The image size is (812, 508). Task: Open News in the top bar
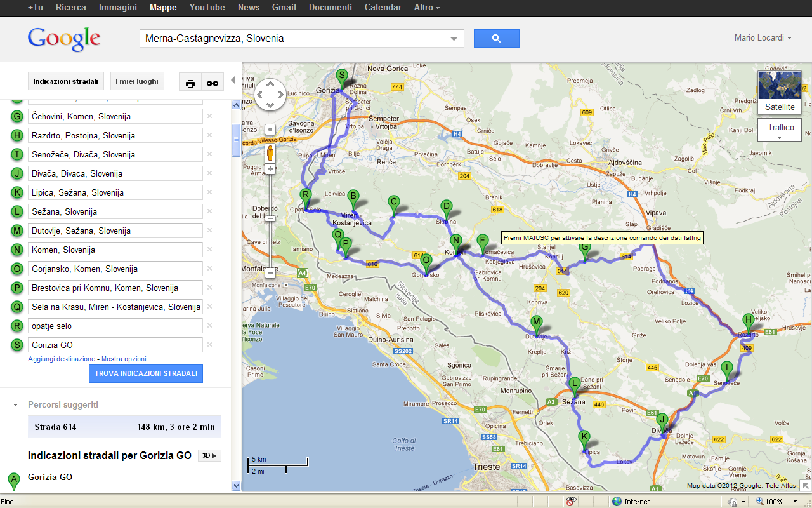click(x=249, y=8)
